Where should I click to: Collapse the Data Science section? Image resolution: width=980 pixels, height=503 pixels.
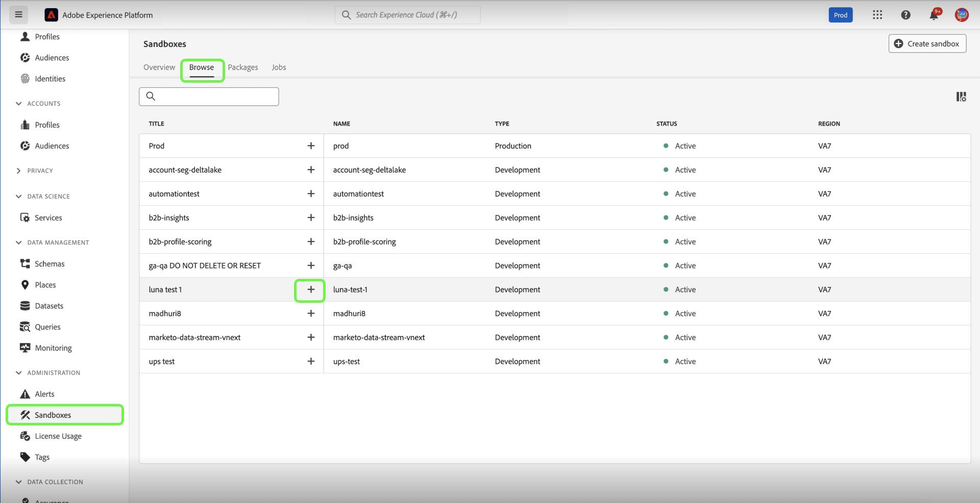coord(19,197)
